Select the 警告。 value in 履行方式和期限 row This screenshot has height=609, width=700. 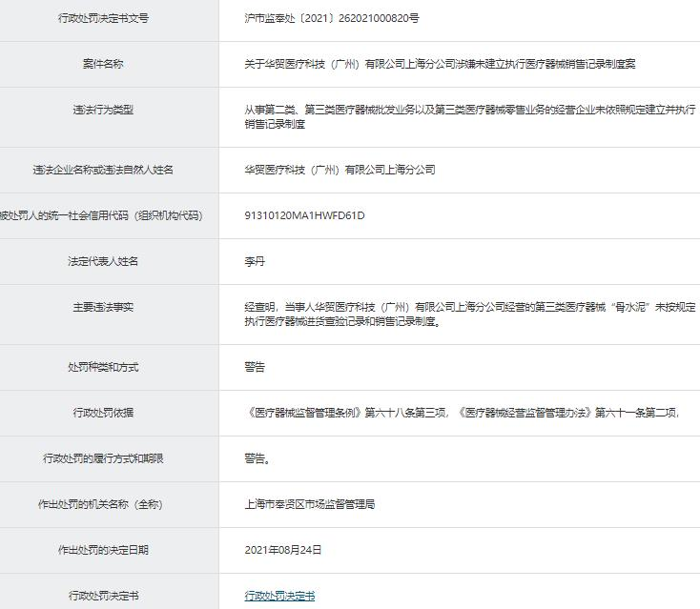coord(257,458)
